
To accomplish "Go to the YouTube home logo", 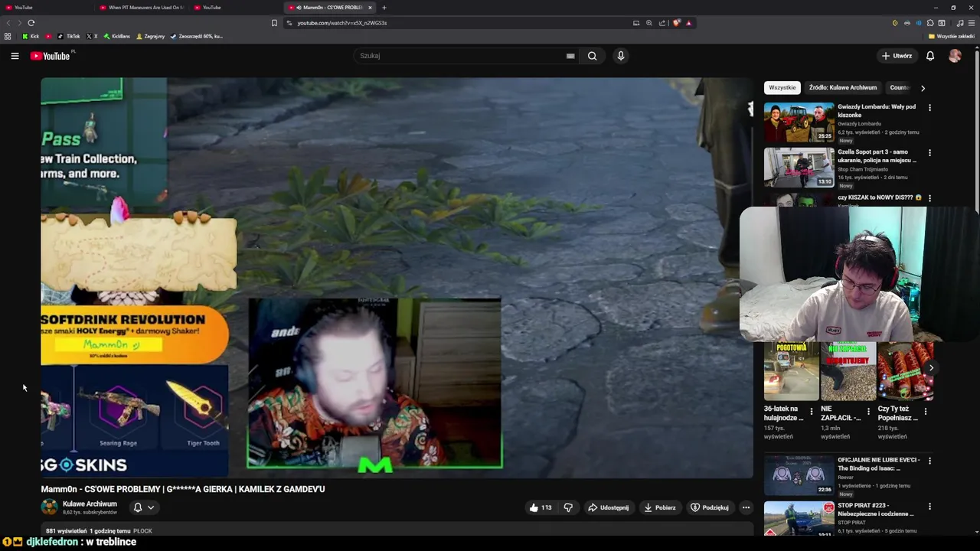I will tap(50, 56).
